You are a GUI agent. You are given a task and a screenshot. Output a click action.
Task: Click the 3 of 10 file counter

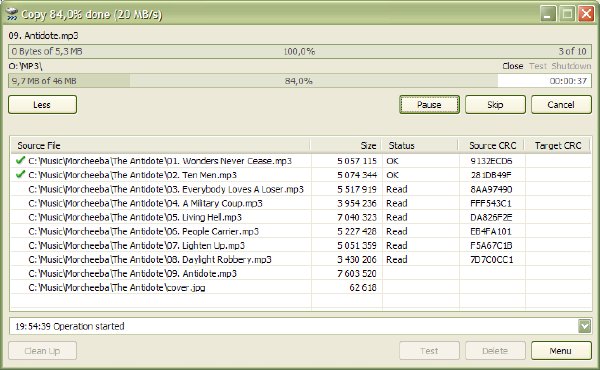[x=572, y=51]
